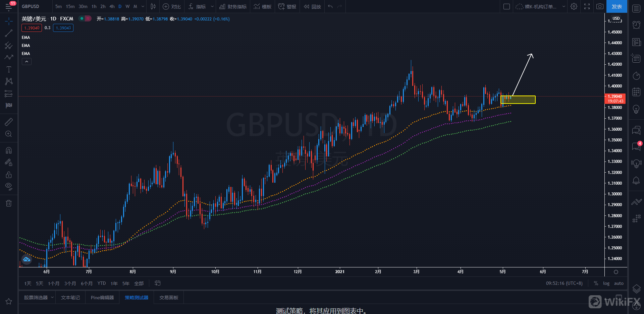Screen dimensions: 644x314
Task: Delete drawings with the trash icon
Action: (9, 203)
